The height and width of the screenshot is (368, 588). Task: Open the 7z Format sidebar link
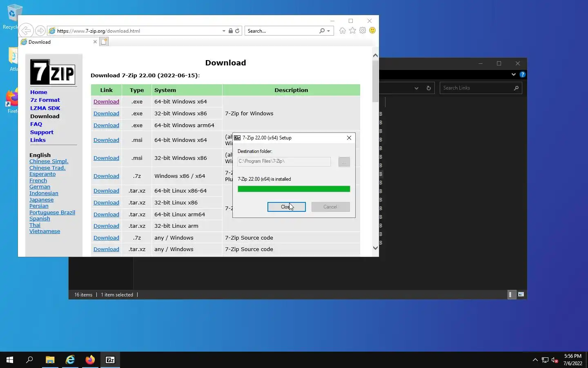point(45,100)
